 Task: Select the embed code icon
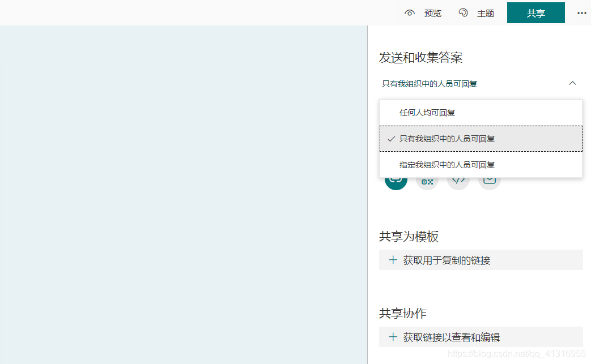pyautogui.click(x=458, y=178)
